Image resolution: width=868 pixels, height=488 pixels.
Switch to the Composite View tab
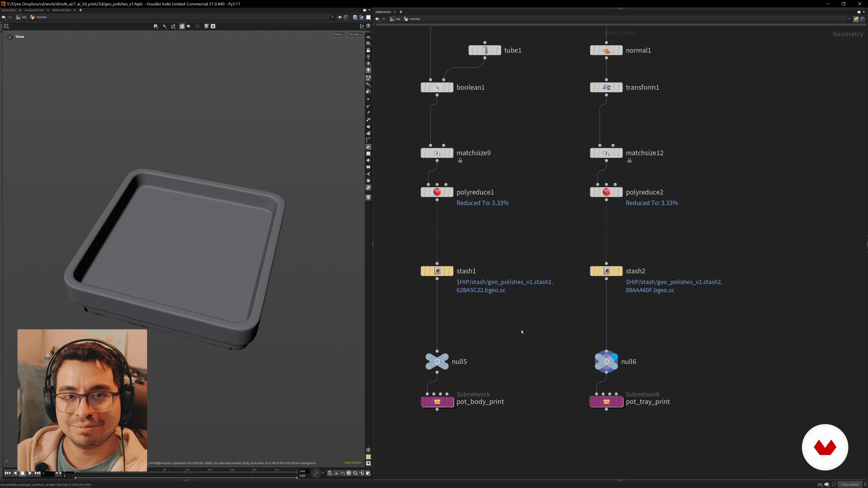click(34, 10)
